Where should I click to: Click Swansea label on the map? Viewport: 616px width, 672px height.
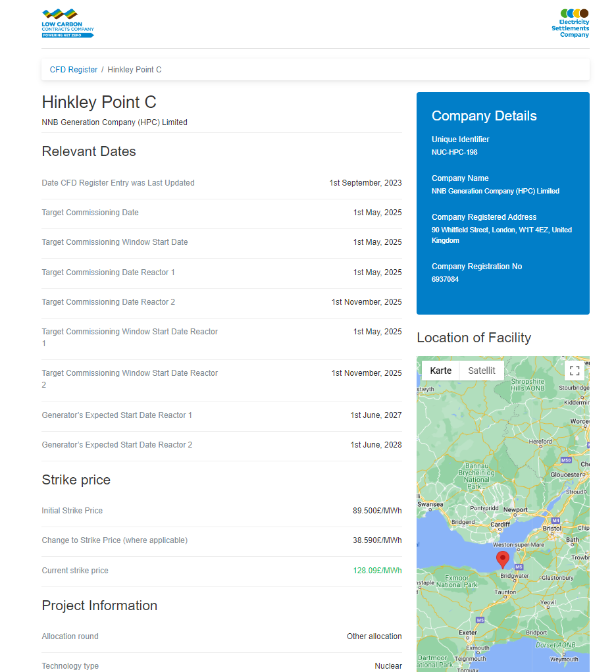[430, 505]
